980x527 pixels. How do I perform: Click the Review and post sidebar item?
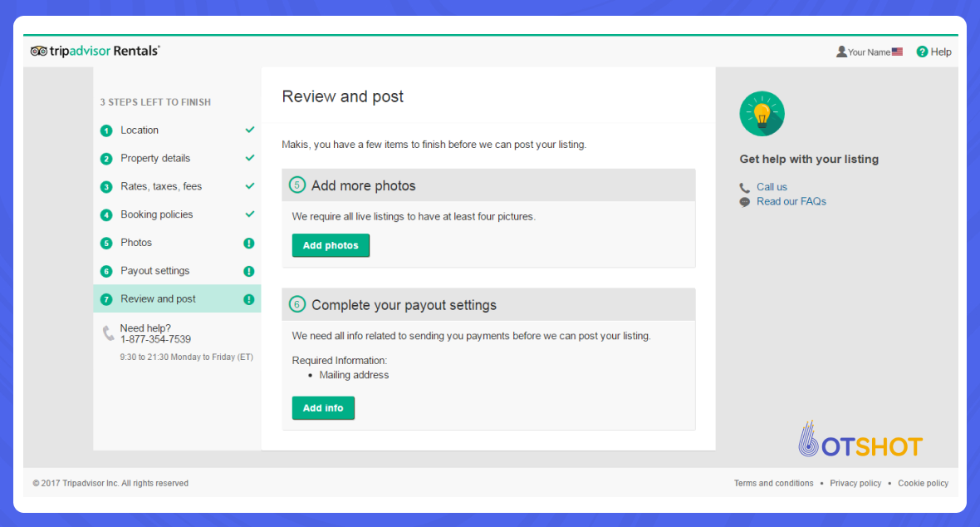coord(159,298)
